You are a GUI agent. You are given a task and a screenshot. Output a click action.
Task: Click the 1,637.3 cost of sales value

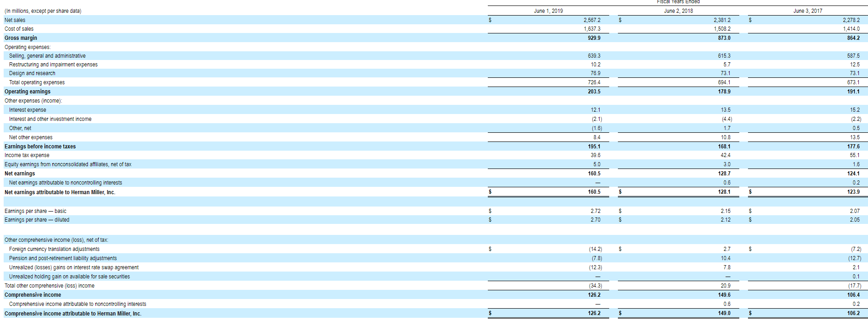pyautogui.click(x=592, y=29)
